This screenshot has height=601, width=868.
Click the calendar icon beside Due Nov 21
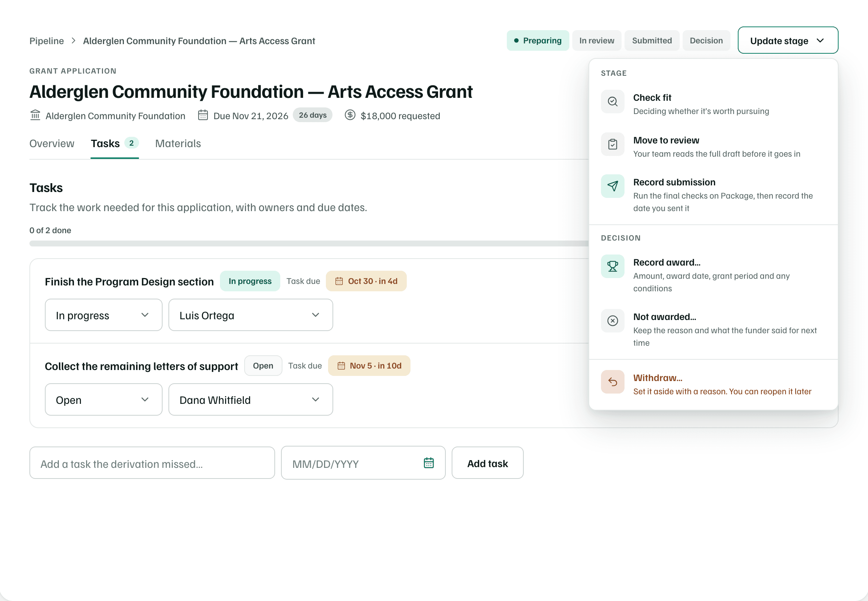click(203, 115)
